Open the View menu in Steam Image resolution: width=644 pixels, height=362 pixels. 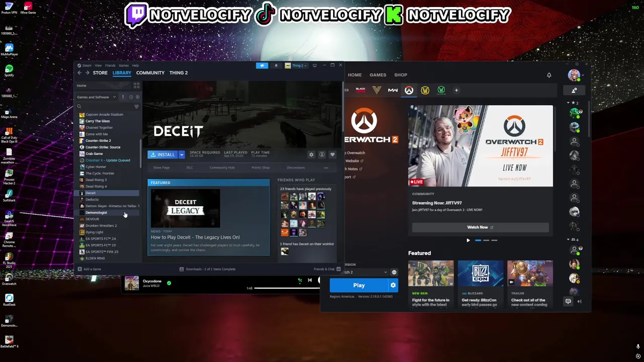[x=98, y=65]
